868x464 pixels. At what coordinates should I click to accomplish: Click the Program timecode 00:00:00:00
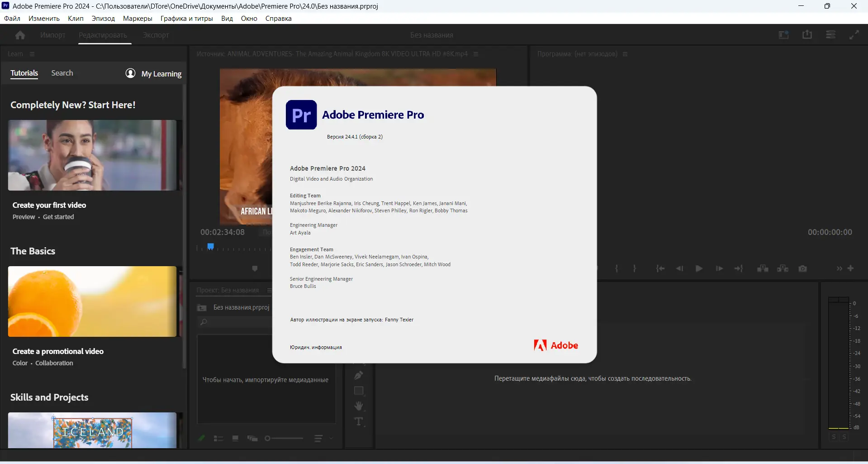830,232
